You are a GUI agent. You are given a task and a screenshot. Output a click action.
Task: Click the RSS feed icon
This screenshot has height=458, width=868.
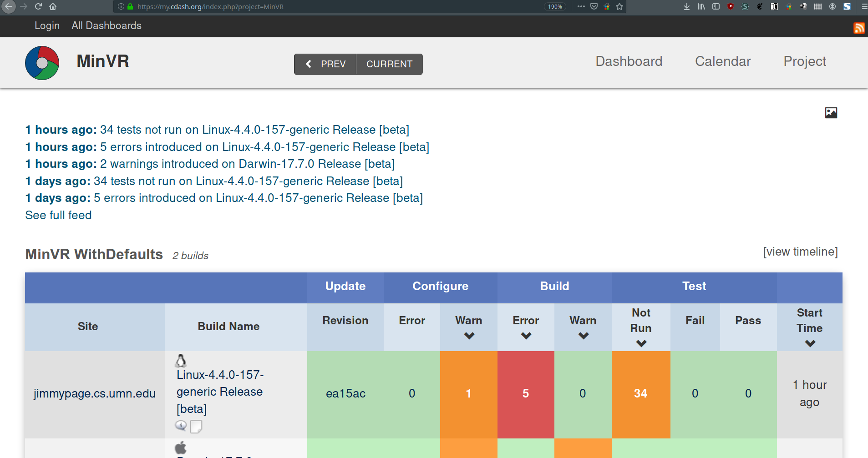pyautogui.click(x=859, y=28)
